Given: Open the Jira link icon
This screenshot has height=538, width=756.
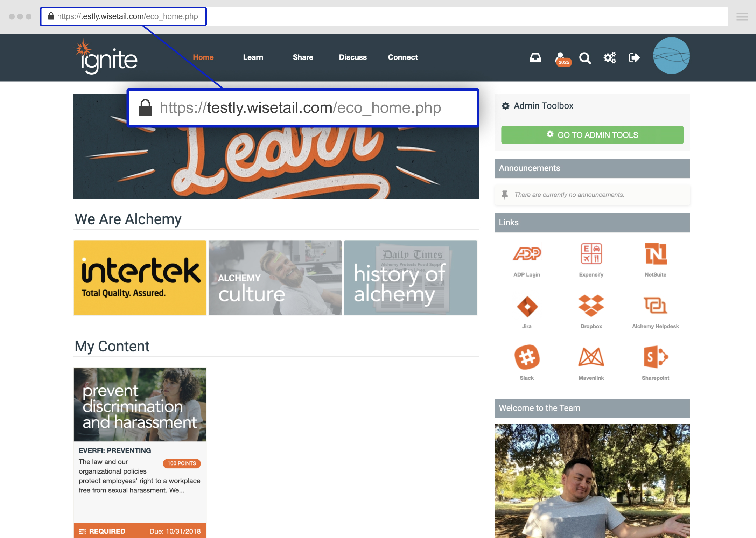Looking at the screenshot, I should [x=527, y=306].
